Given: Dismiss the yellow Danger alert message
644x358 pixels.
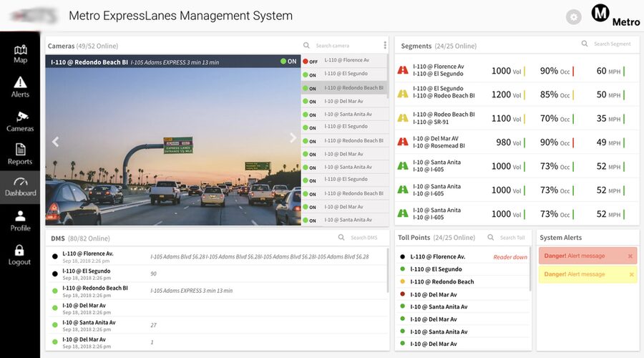Looking at the screenshot, I should point(632,274).
